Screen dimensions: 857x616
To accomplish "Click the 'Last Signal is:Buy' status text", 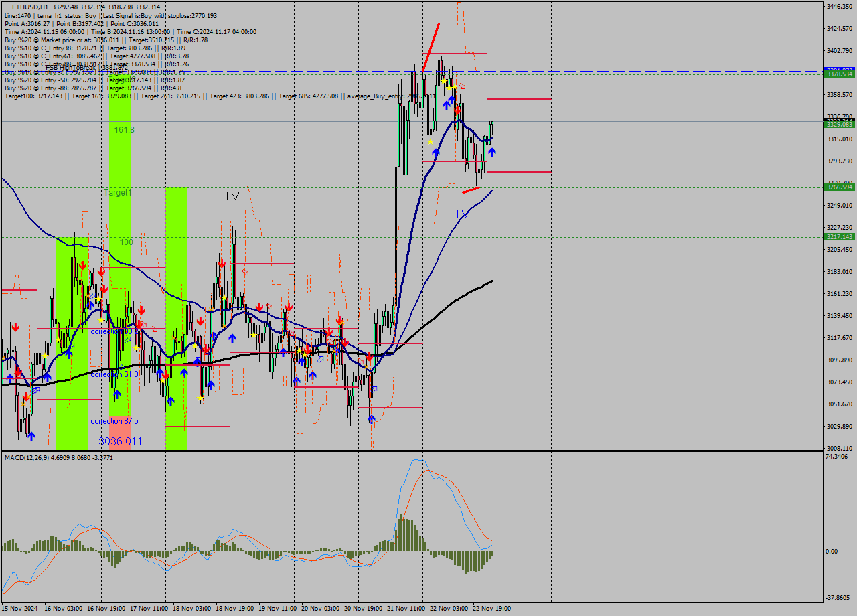I will 134,15.
